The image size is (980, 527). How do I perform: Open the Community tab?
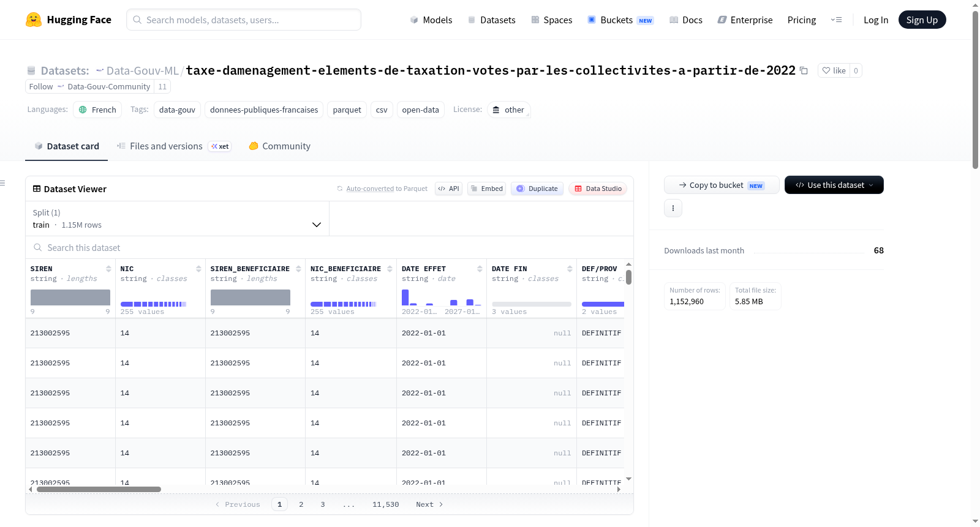[279, 146]
